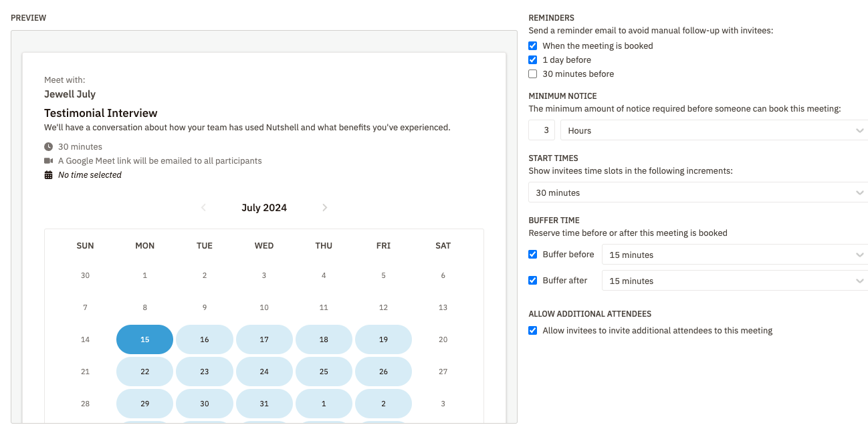Expand the Buffer after duration dropdown
The height and width of the screenshot is (427, 868).
point(734,281)
